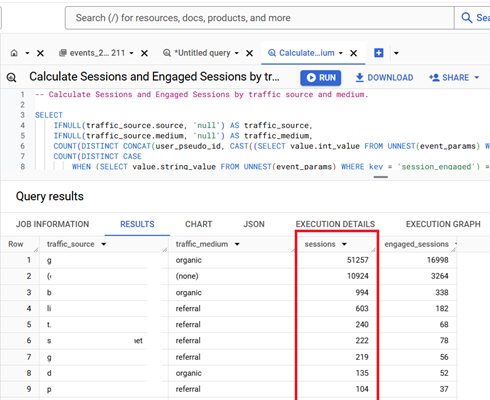This screenshot has width=490, height=400.
Task: Click the home tab icon
Action: (14, 53)
